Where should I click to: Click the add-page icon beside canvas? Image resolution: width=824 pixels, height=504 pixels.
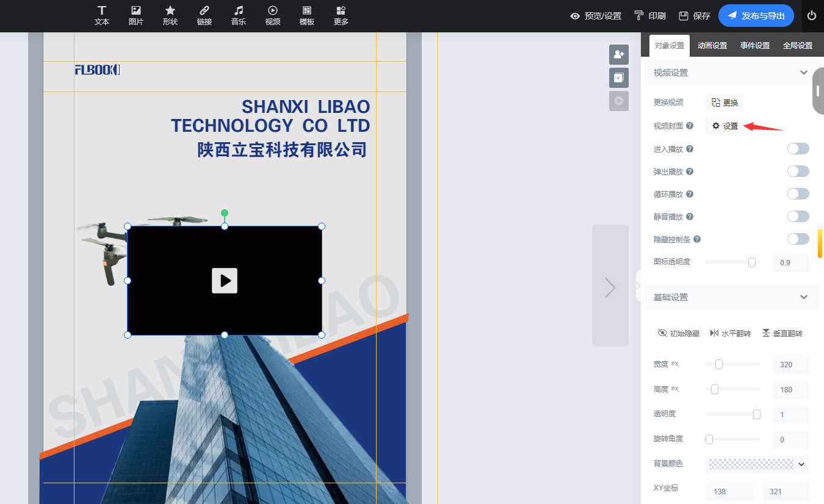click(619, 77)
